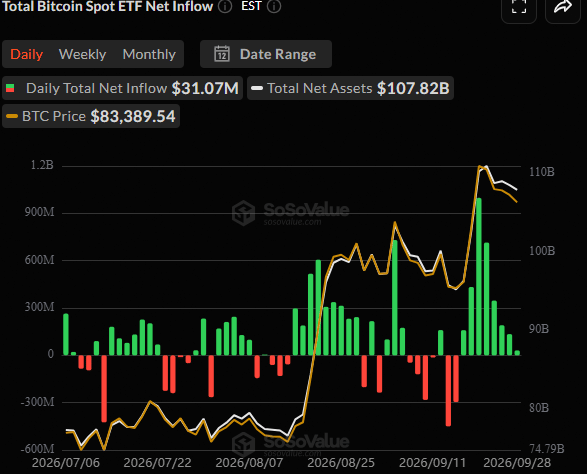Switch to Monthly view

tap(149, 54)
